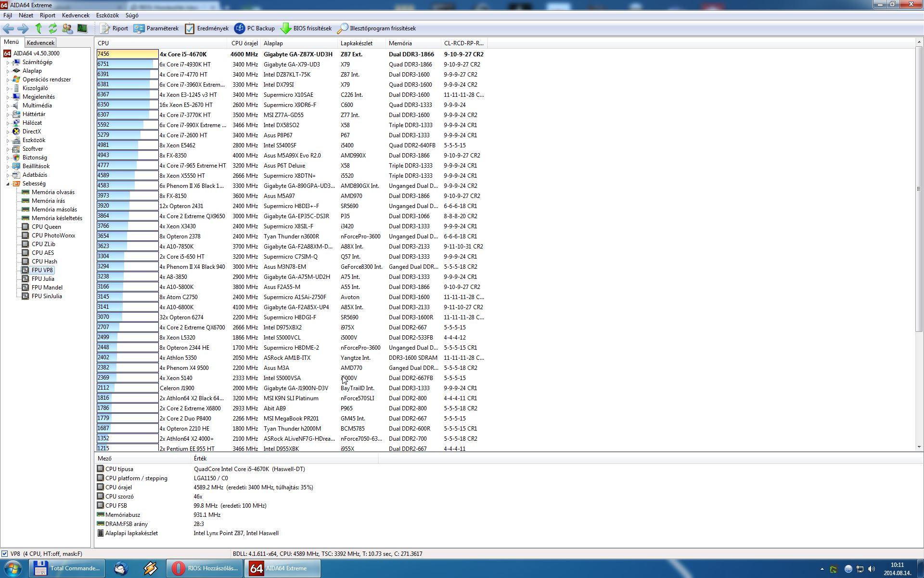Image resolution: width=924 pixels, height=578 pixels.
Task: Click the volume speaker tray icon
Action: click(x=872, y=569)
